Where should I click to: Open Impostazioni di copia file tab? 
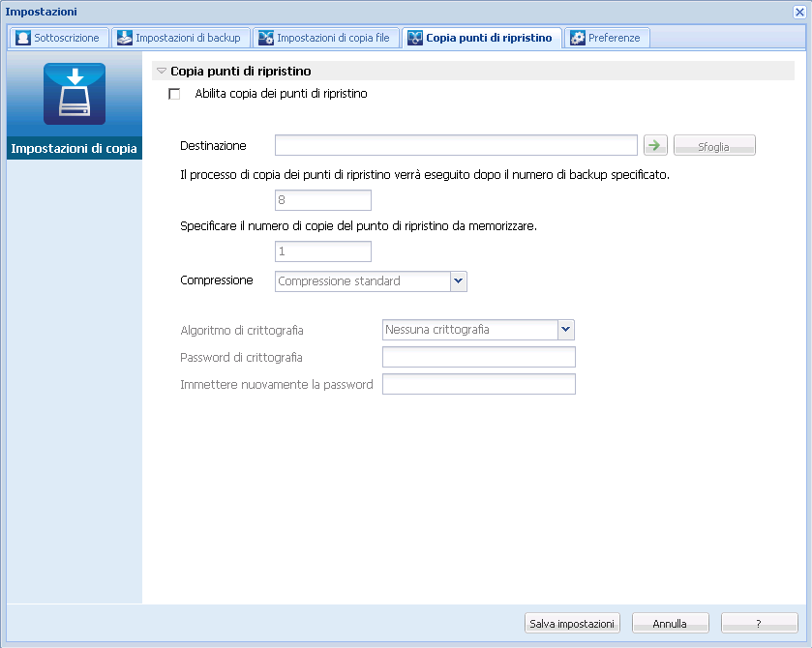[x=324, y=38]
